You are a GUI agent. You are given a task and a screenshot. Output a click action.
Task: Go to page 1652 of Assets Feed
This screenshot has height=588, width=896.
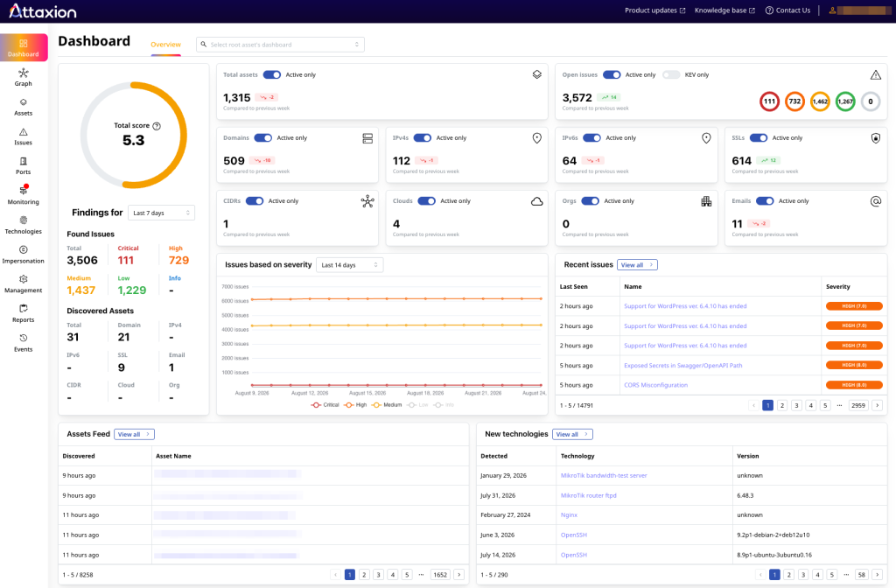(440, 575)
